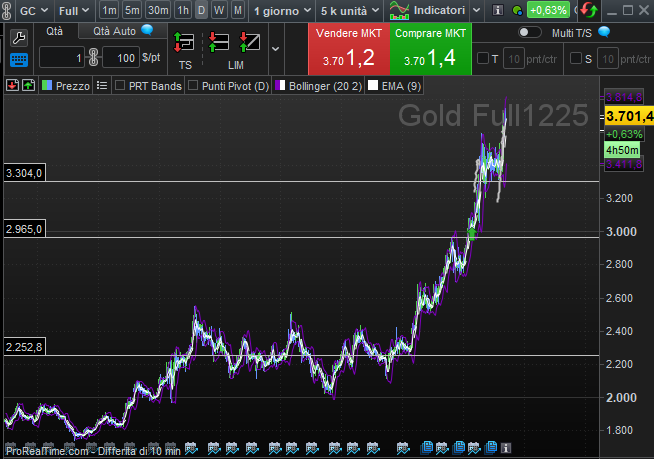Viewport: 654px width, 459px height.
Task: Click the Prezzo blue-green color swatch
Action: click(47, 86)
